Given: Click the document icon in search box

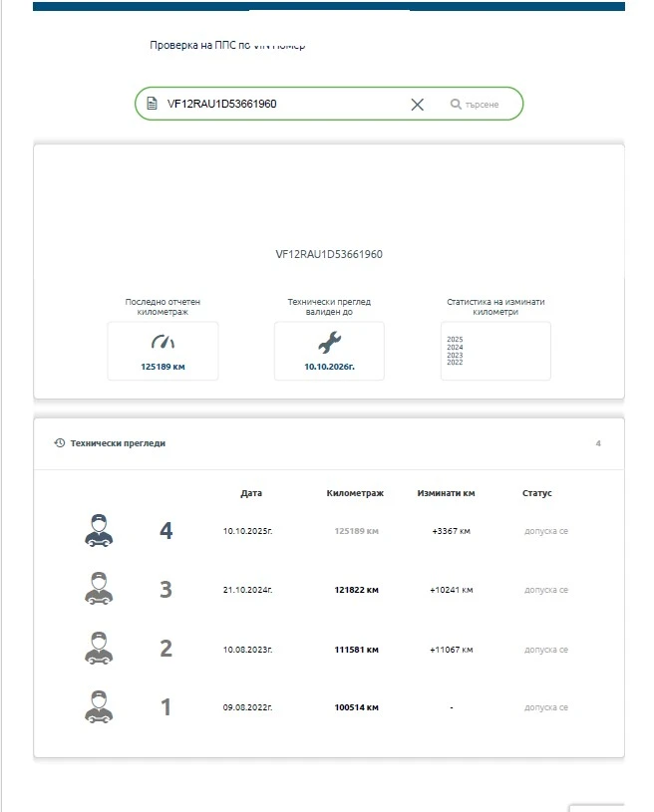Looking at the screenshot, I should 152,105.
